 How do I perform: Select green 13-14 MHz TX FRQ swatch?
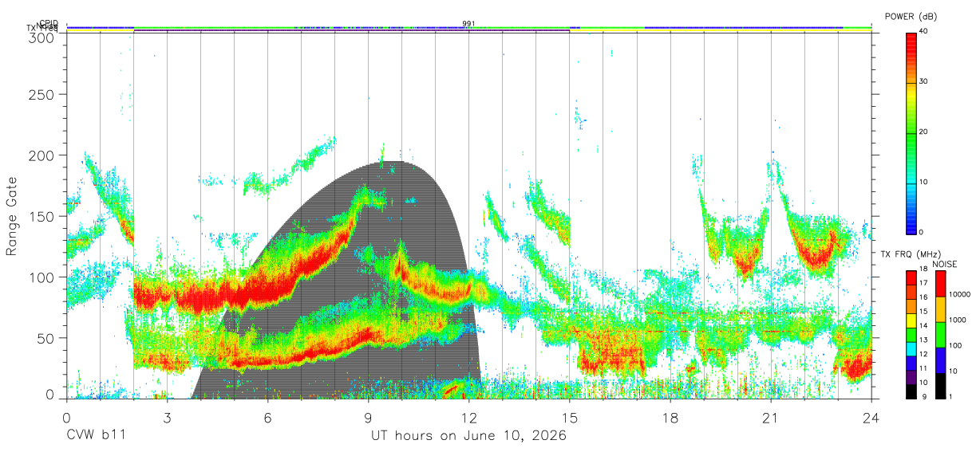point(911,336)
